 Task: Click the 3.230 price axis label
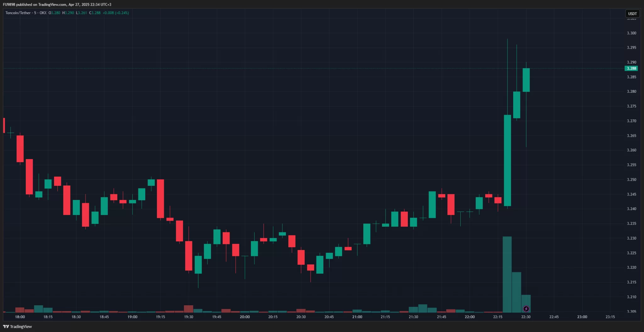pyautogui.click(x=631, y=238)
